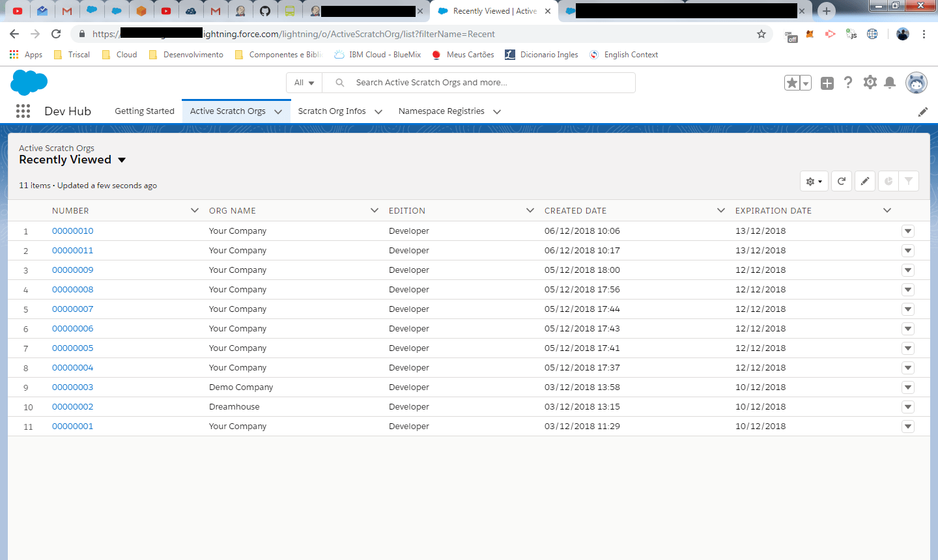The height and width of the screenshot is (560, 938).
Task: Open Notifications bell icon
Action: pos(890,82)
